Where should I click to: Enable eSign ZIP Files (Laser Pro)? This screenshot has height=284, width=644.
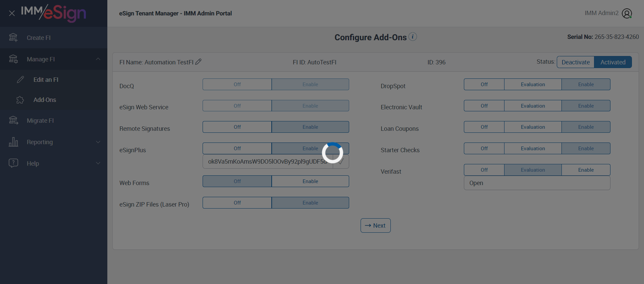(310, 203)
